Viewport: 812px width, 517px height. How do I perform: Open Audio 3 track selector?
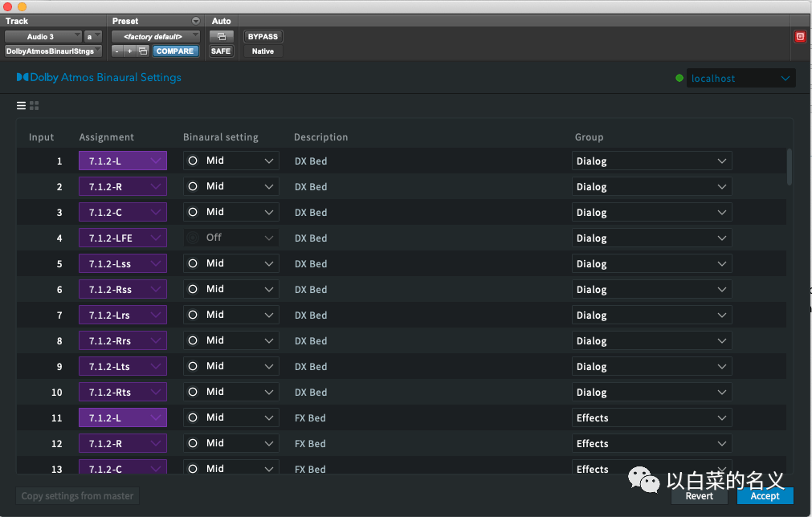[x=43, y=36]
